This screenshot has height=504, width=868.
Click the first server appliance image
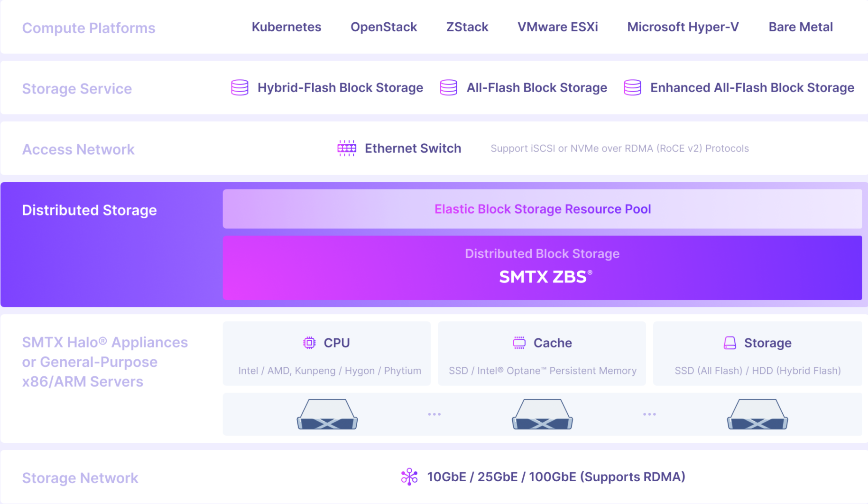click(327, 414)
